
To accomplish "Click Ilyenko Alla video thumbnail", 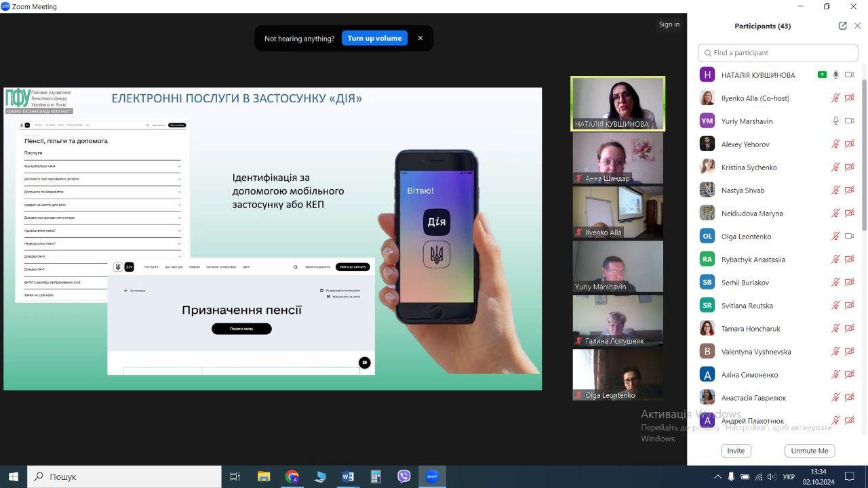I will click(618, 212).
